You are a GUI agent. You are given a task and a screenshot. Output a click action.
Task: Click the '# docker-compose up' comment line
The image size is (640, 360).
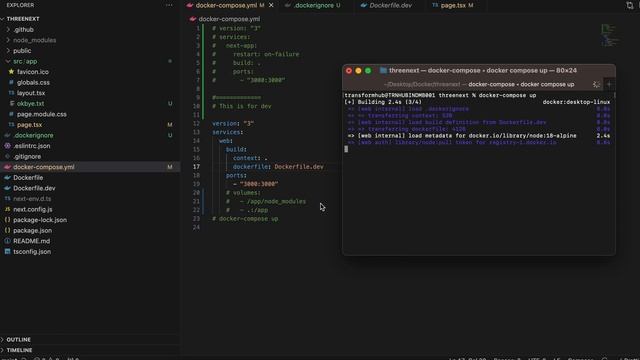click(245, 219)
